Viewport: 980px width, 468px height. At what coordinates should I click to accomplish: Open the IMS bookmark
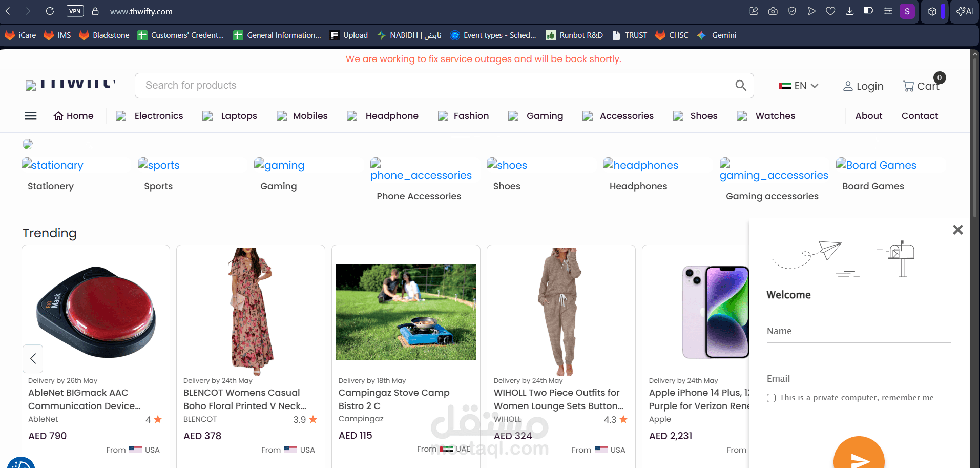click(x=57, y=35)
